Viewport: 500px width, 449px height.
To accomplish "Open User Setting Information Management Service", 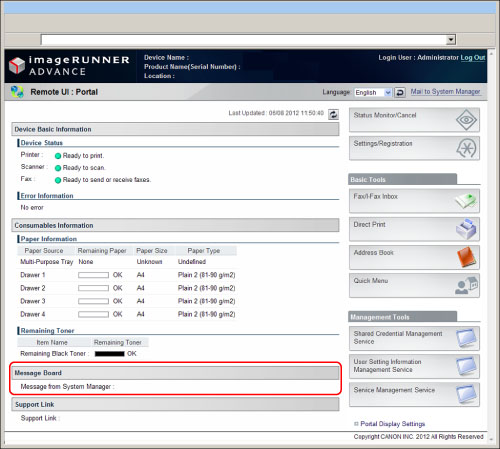I will tap(414, 366).
